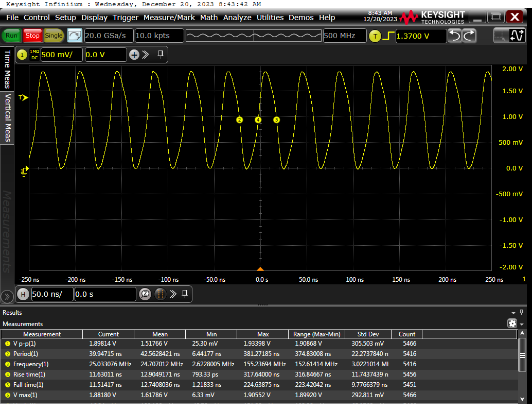532x409 pixels.
Task: Open dropdown arrow next to settings gear
Action: [x=522, y=324]
